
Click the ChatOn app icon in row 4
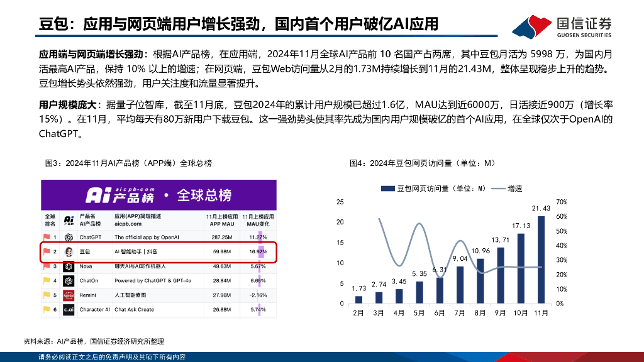point(69,281)
